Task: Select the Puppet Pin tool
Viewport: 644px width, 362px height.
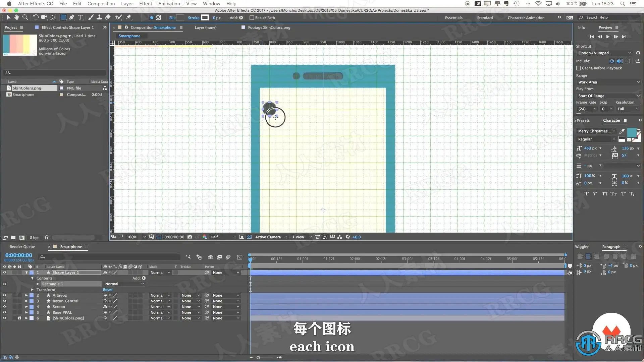Action: 129,17
